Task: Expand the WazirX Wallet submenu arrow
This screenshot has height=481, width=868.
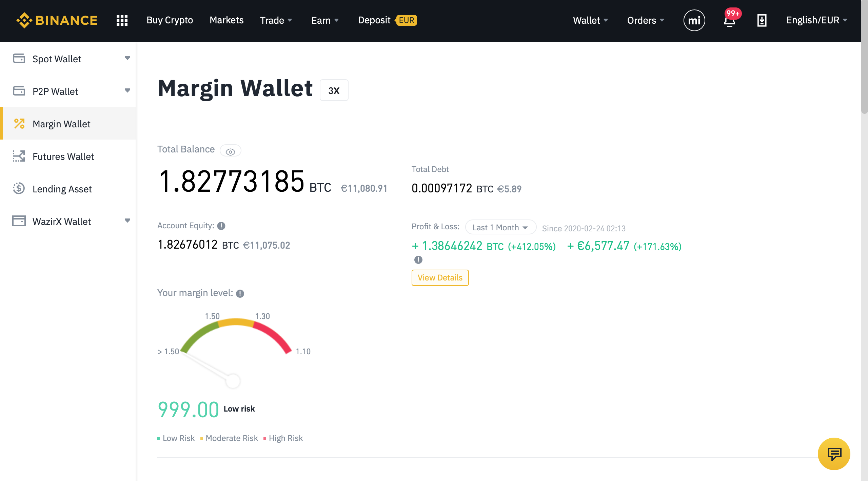Action: tap(127, 221)
